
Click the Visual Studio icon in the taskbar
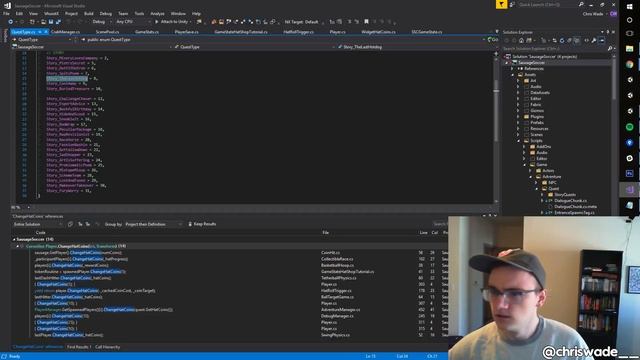tap(629, 190)
